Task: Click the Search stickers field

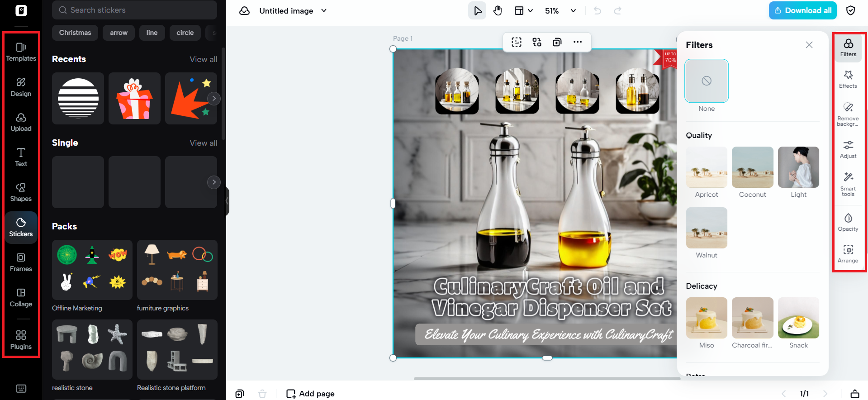Action: coord(134,10)
